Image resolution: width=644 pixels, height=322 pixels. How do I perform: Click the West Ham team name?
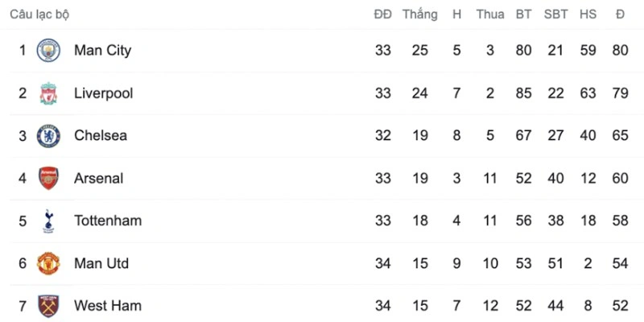tap(108, 306)
